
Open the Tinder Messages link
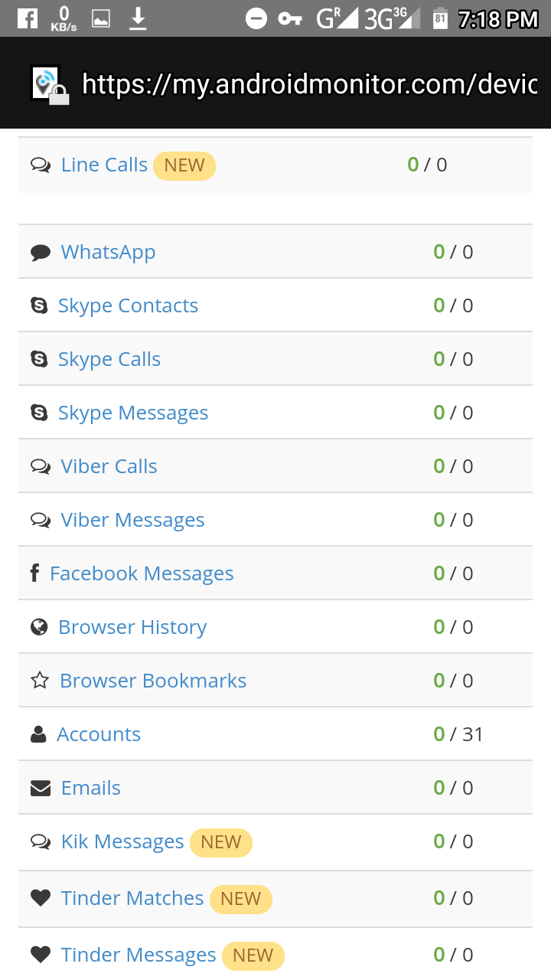(x=139, y=955)
